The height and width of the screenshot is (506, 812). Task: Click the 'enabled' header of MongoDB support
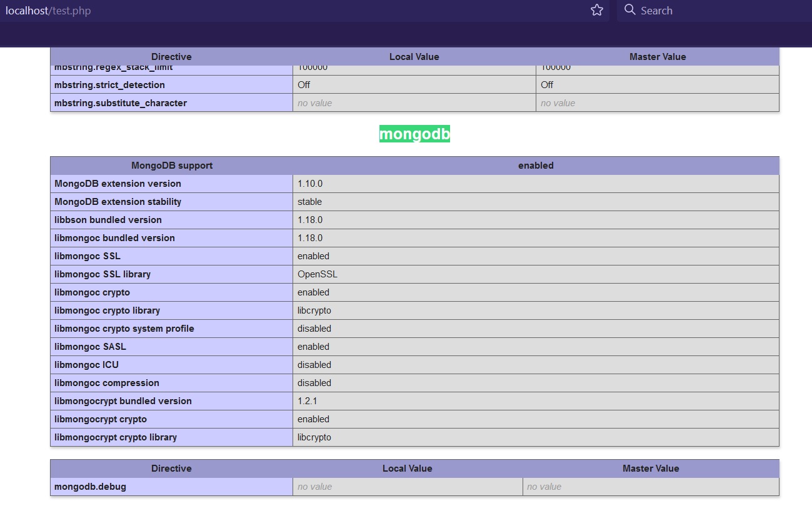(x=536, y=166)
